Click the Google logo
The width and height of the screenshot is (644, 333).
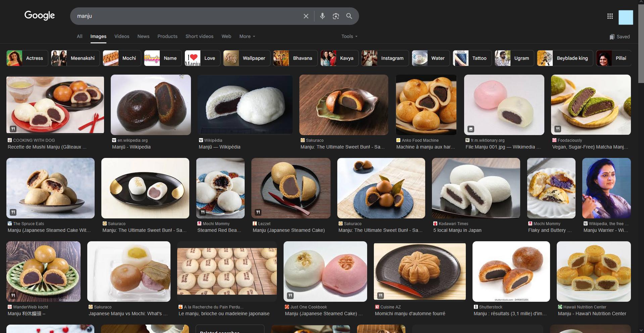[40, 15]
